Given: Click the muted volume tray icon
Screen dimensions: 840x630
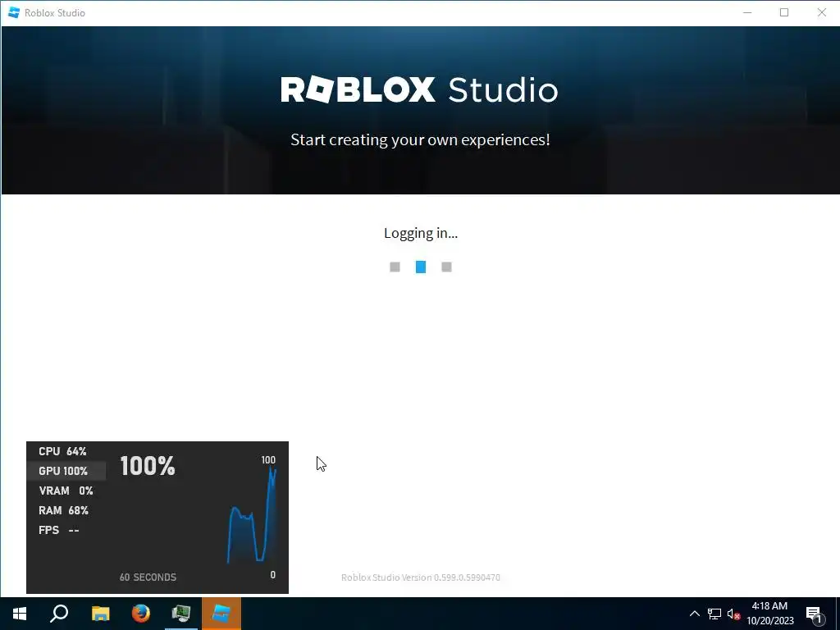Looking at the screenshot, I should (733, 614).
